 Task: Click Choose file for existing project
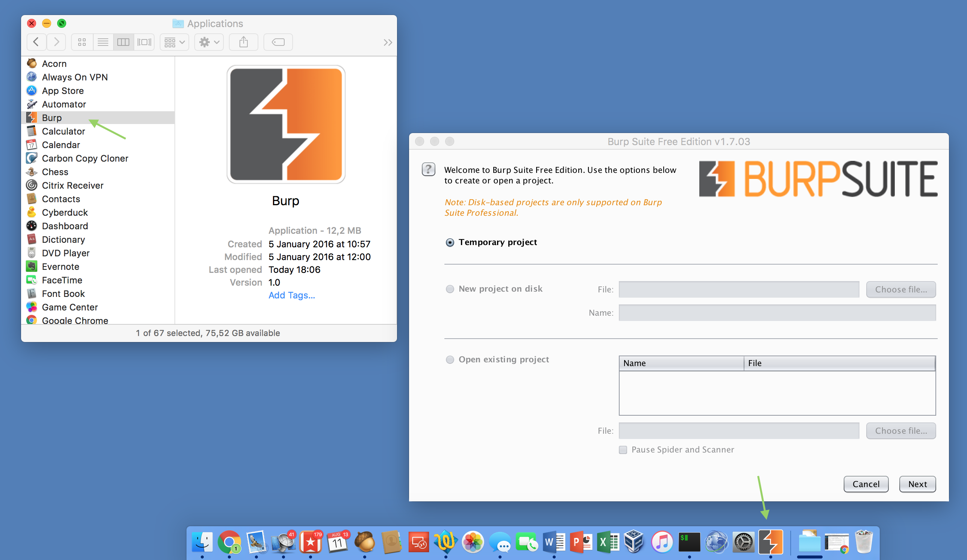pyautogui.click(x=900, y=431)
